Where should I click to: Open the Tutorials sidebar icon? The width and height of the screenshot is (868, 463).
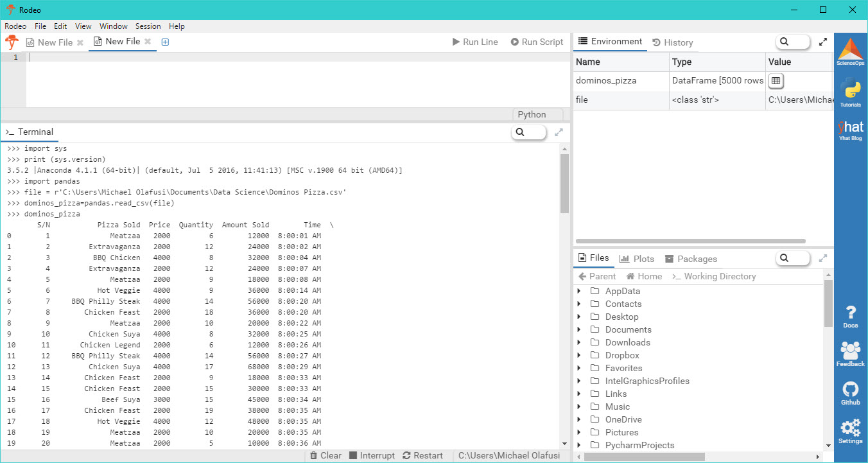[850, 90]
